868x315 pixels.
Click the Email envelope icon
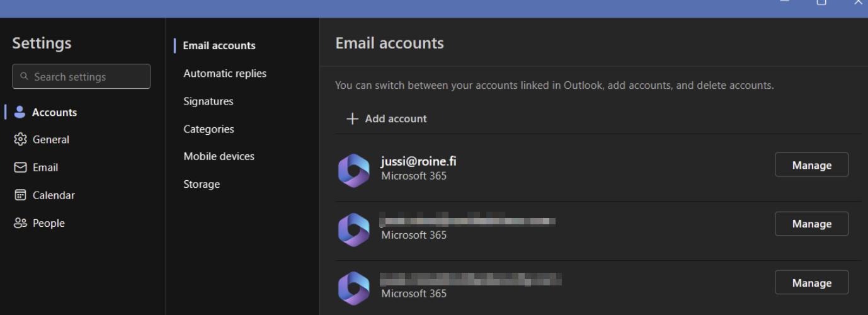click(x=20, y=167)
